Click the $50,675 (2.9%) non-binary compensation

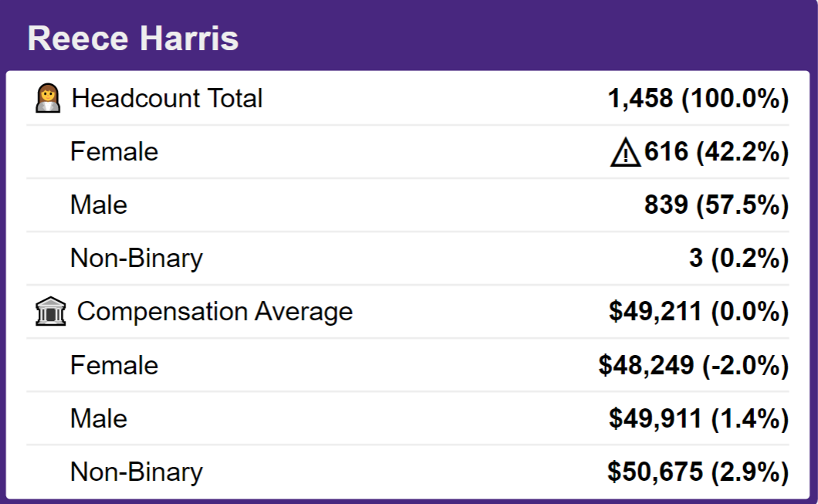point(698,472)
